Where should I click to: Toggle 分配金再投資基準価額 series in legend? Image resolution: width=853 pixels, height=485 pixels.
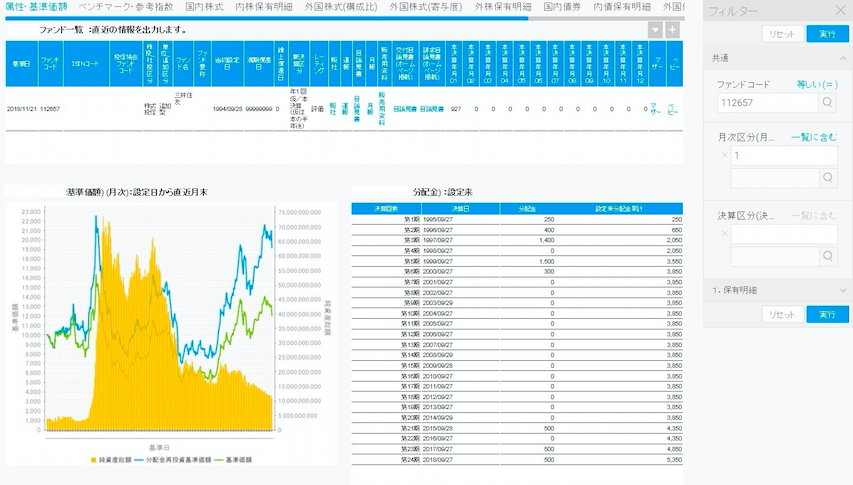[176, 459]
